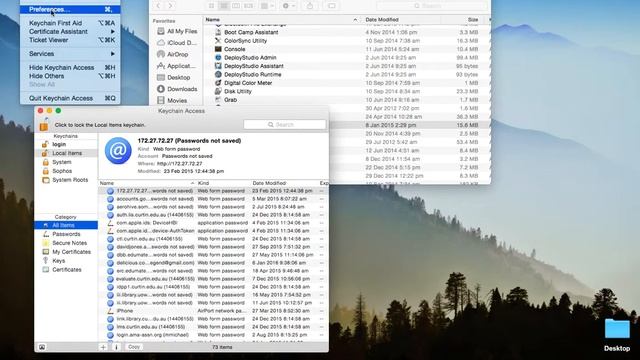Select the davidjones password row
The height and width of the screenshot is (360, 640).
coord(213,247)
